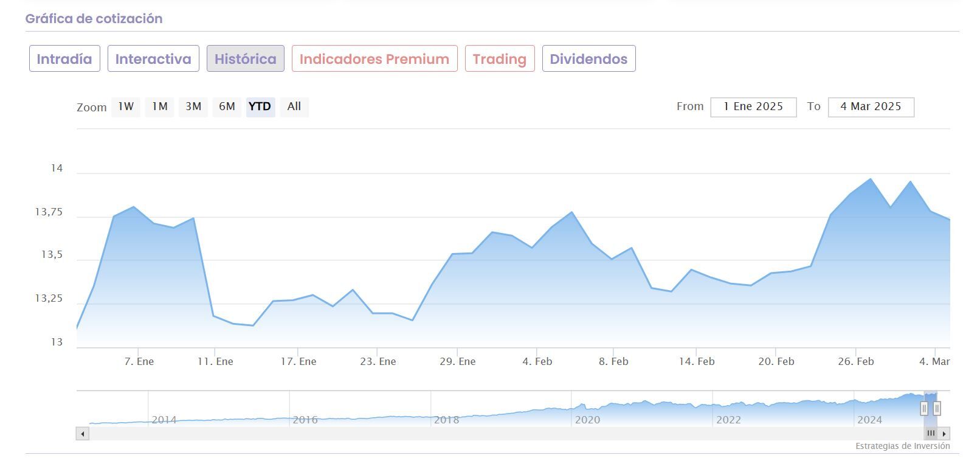
Task: Click the navigator scrollbar thumb grip
Action: (931, 434)
